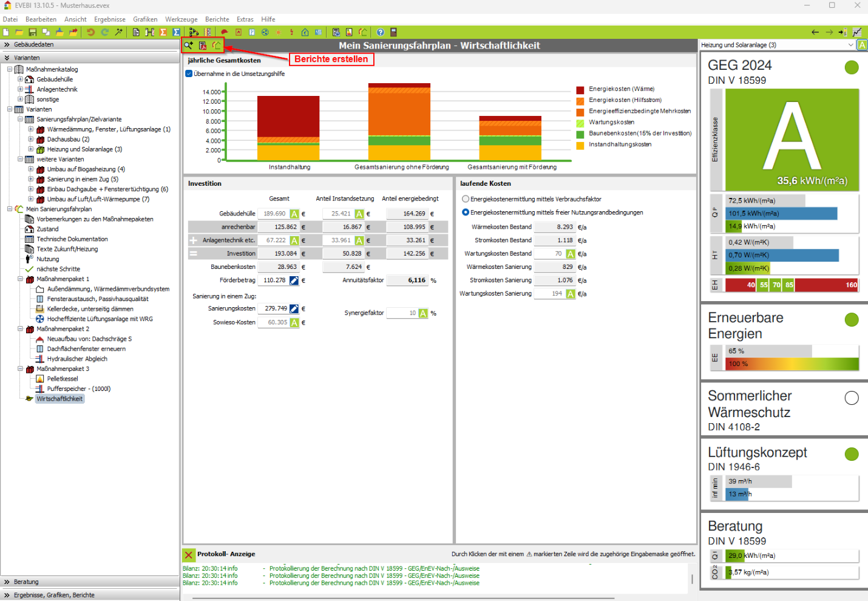Click the Sanierungskosten input field
The image size is (868, 601).
pyautogui.click(x=274, y=308)
